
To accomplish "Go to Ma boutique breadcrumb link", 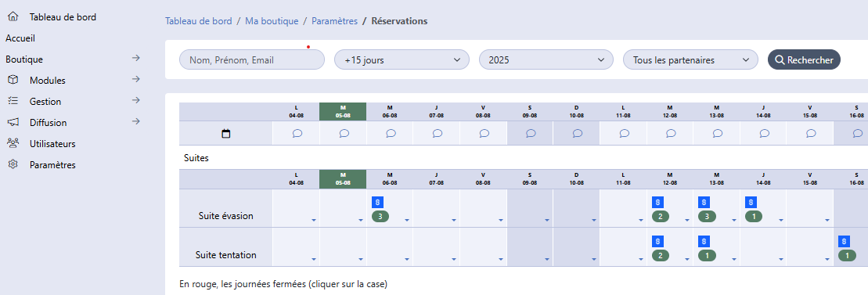I will 272,21.
